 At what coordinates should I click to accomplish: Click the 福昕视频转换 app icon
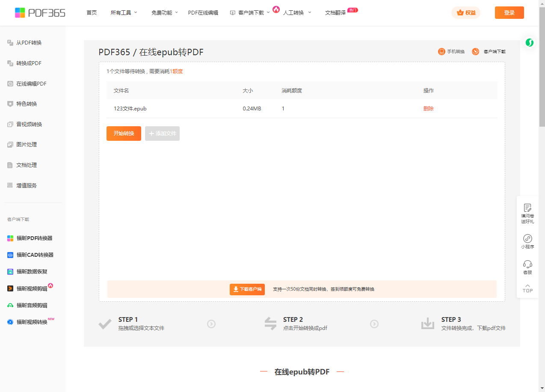(x=10, y=322)
